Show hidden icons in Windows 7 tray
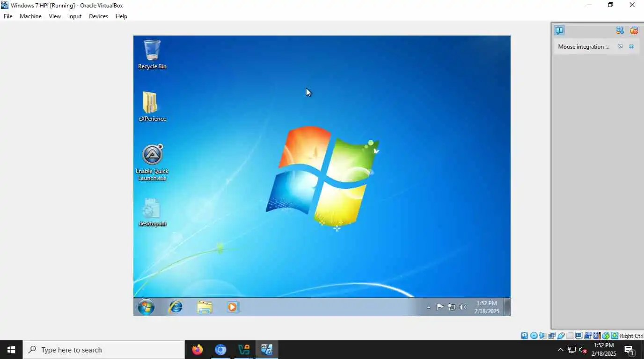Image resolution: width=644 pixels, height=359 pixels. 429,308
